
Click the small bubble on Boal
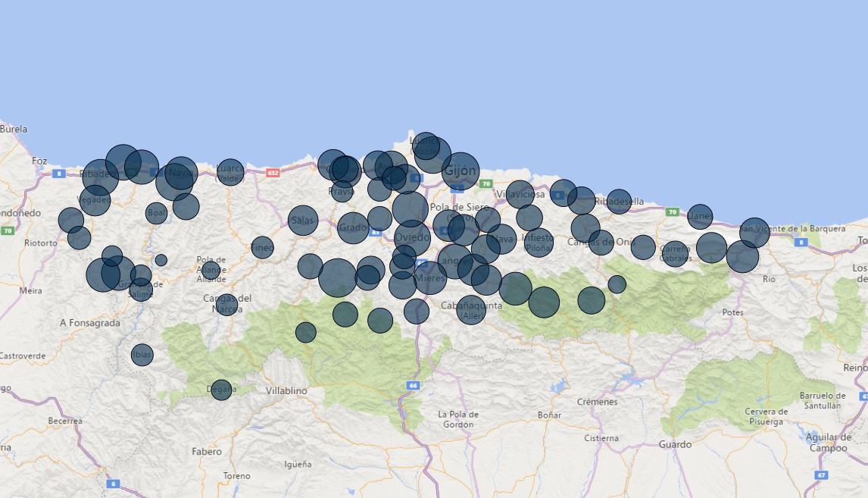[156, 213]
